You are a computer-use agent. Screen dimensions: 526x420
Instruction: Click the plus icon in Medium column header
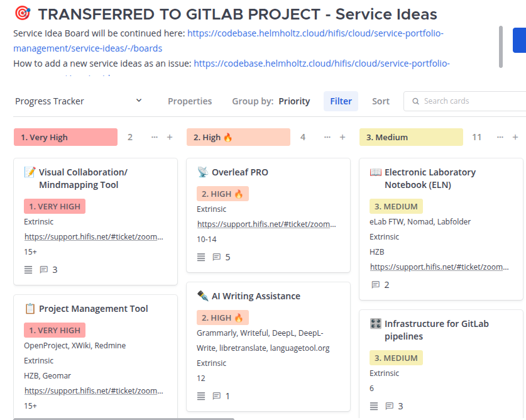coord(515,137)
